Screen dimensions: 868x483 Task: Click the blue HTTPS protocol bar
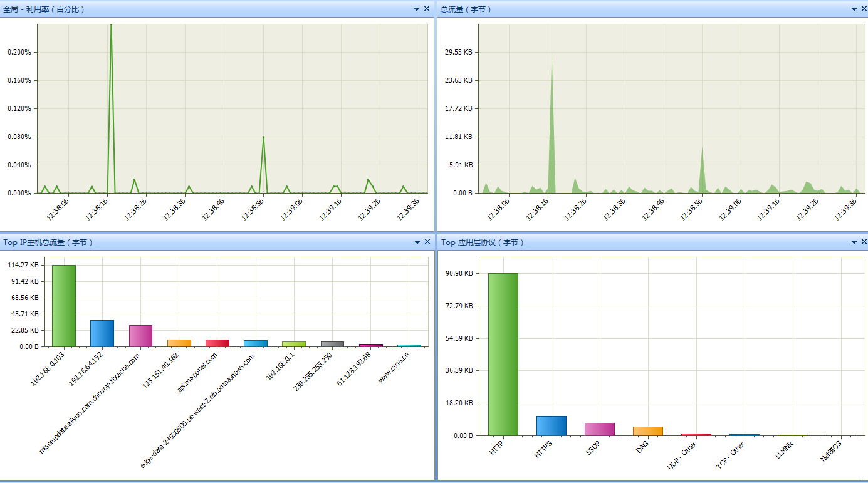(552, 425)
